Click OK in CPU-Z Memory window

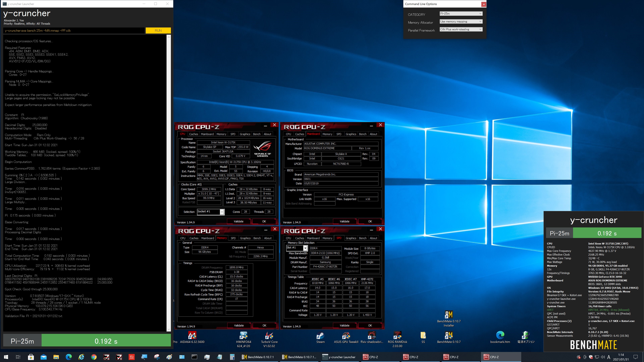click(x=264, y=325)
